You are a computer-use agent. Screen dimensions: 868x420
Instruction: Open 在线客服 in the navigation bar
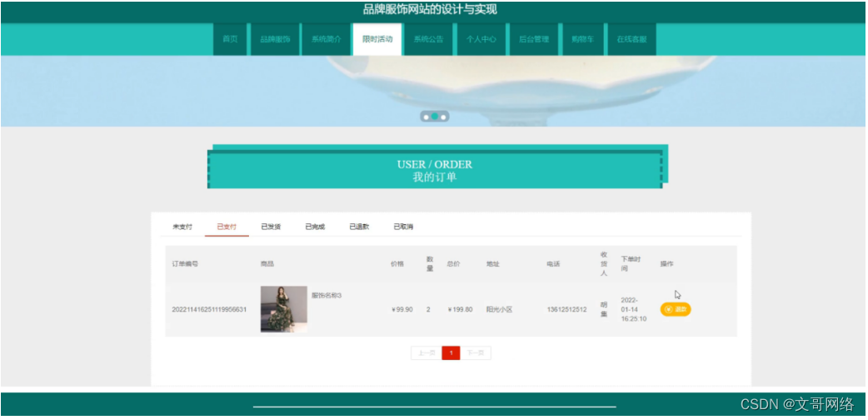[631, 39]
